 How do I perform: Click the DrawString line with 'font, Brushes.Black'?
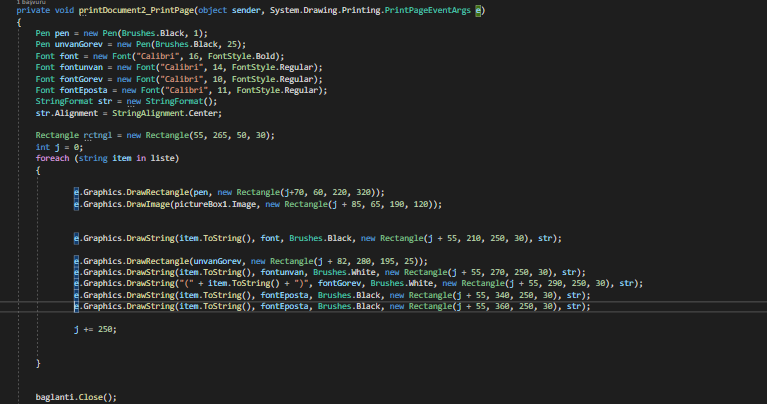click(x=317, y=239)
